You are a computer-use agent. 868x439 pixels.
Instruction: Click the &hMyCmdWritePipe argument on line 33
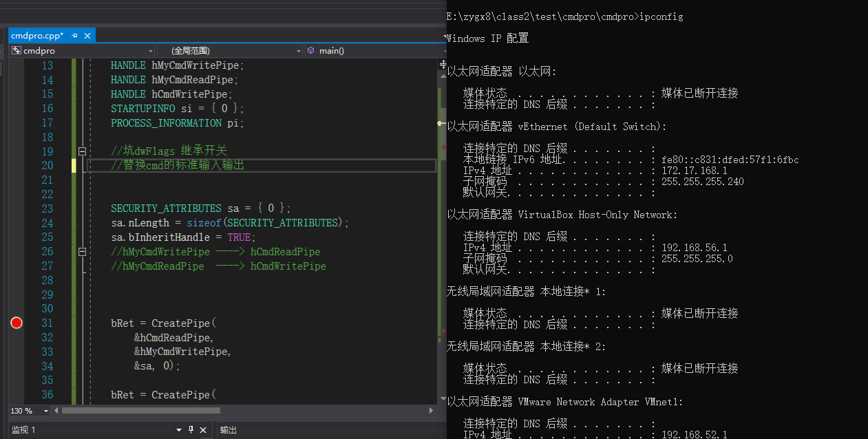point(182,352)
